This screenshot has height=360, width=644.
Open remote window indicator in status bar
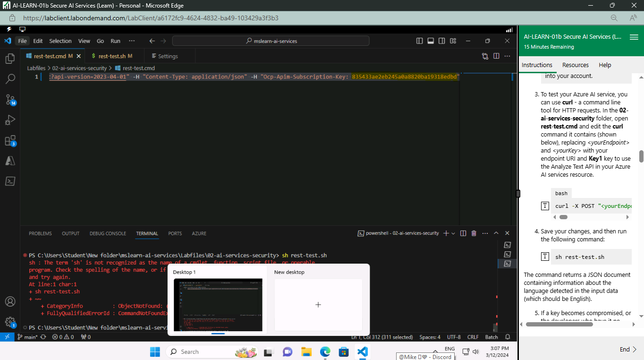pyautogui.click(x=7, y=337)
